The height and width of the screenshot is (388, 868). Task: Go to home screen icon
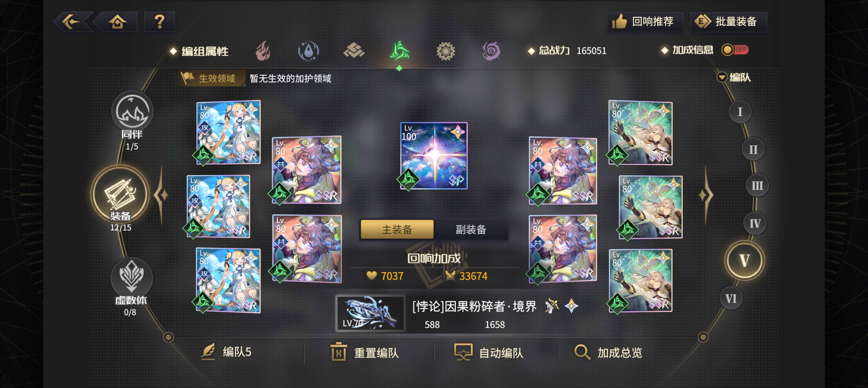pos(117,22)
